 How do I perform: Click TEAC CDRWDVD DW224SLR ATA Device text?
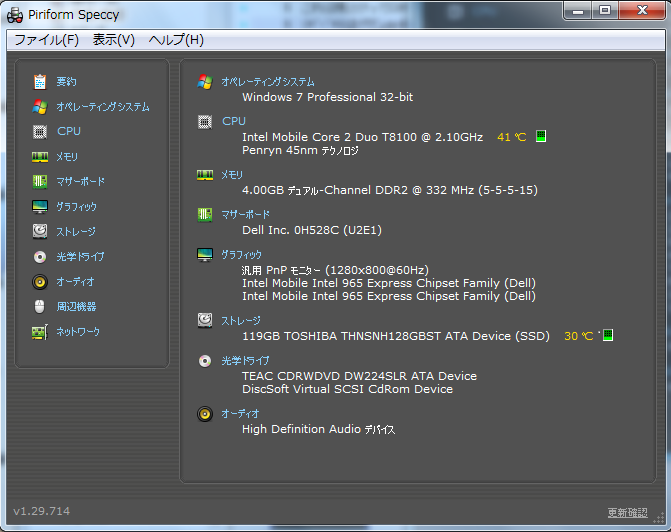point(359,376)
